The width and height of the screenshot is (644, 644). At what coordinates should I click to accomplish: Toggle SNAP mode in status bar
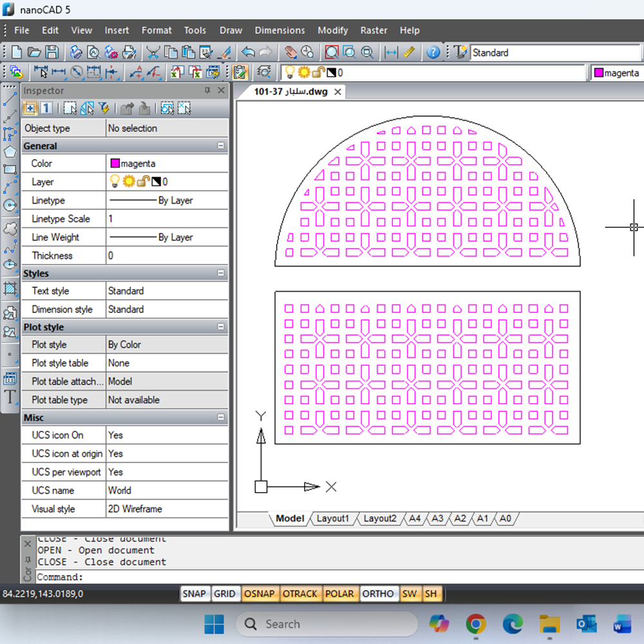tap(194, 594)
